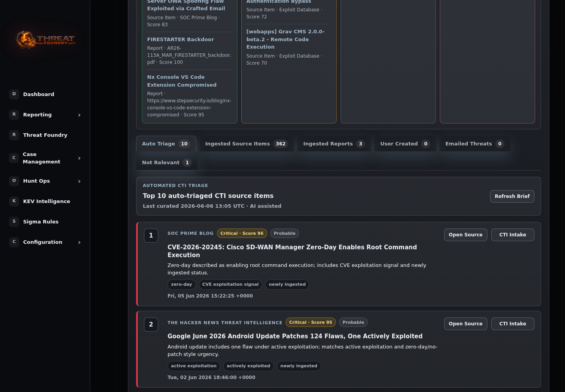Click the Refresh Brief button
The image size is (565, 392).
pos(512,196)
